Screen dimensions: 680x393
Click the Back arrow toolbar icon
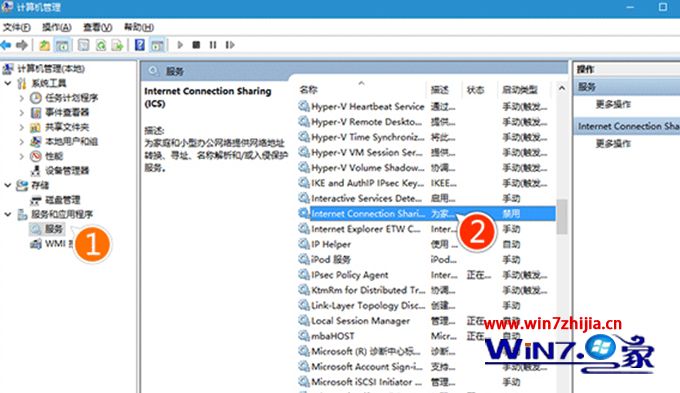click(6, 45)
